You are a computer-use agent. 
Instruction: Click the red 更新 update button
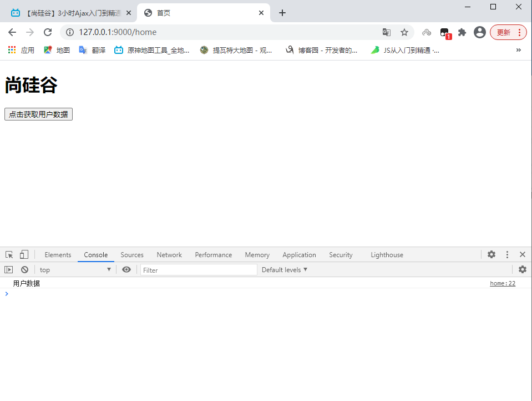point(508,32)
